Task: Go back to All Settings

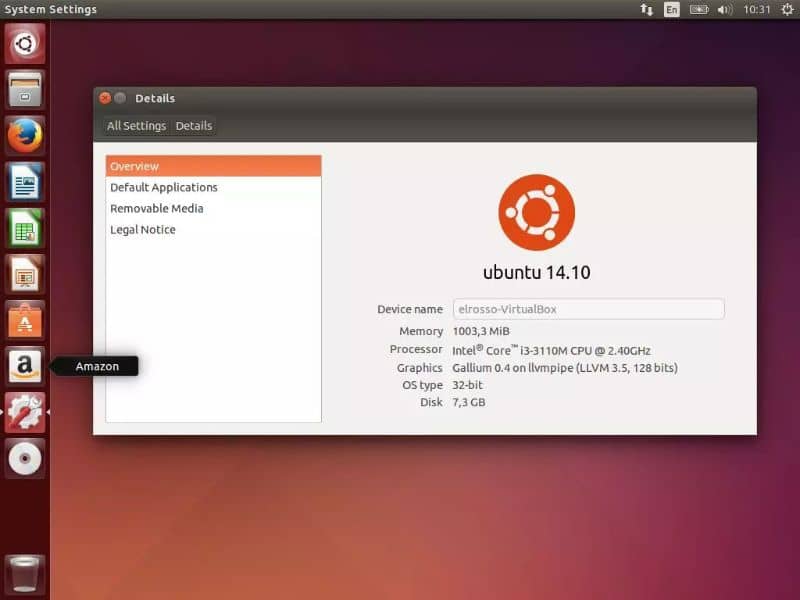Action: 136,126
